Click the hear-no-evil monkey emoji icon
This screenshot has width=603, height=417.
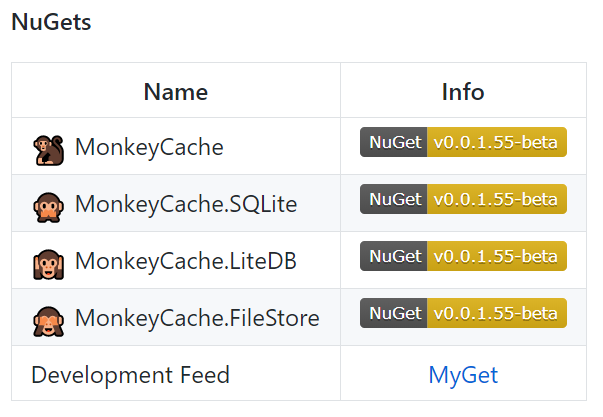pyautogui.click(x=48, y=264)
